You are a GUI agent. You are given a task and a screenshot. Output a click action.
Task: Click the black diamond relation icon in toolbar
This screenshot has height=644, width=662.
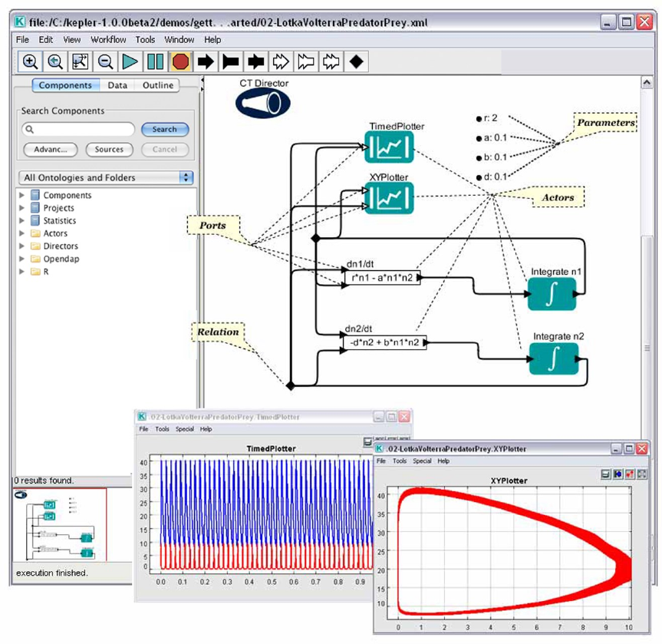point(356,61)
